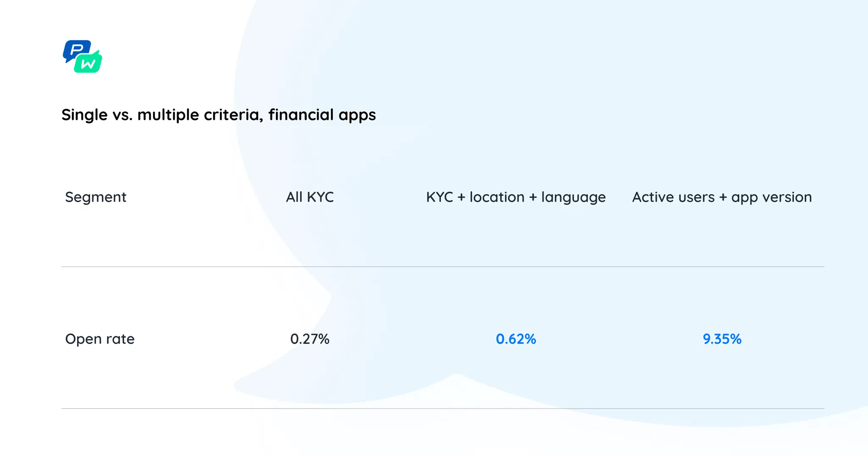The width and height of the screenshot is (868, 456).
Task: Click the Pushwoosh logo
Action: [83, 56]
